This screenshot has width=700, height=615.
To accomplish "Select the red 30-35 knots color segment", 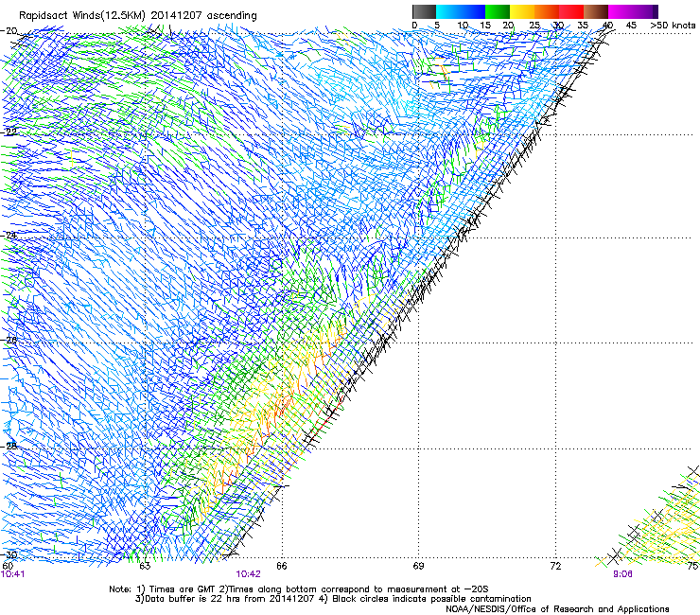I will 571,11.
